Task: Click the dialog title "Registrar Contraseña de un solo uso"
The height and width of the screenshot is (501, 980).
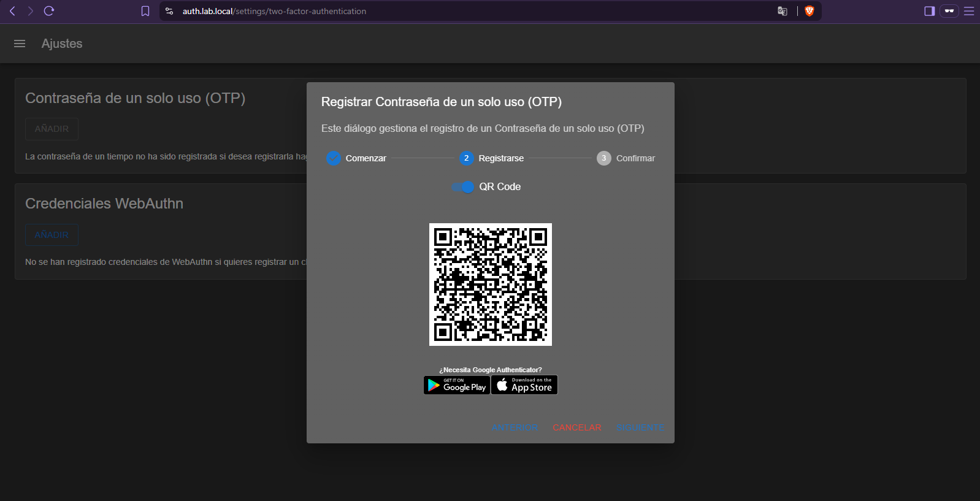Action: tap(442, 102)
